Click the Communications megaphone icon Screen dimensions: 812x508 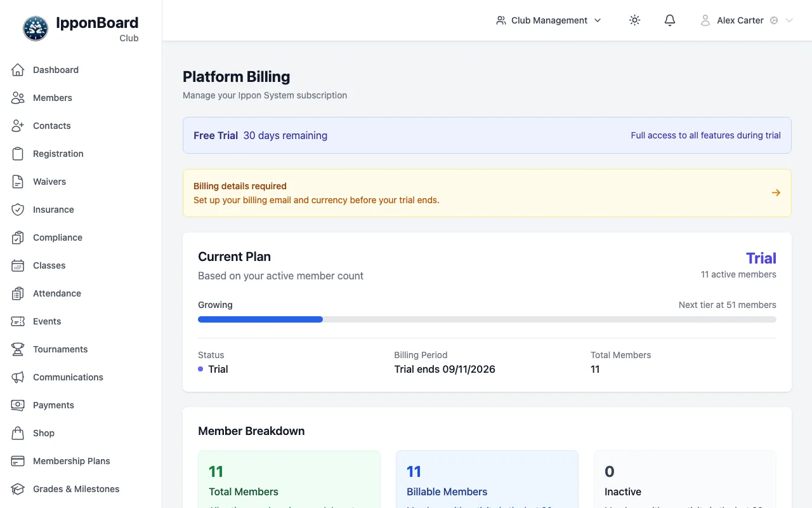(18, 377)
